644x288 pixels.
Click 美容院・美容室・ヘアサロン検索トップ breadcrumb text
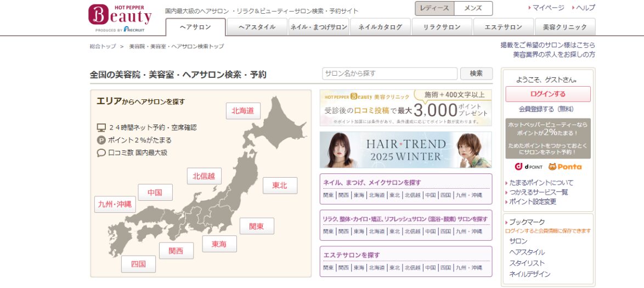tap(177, 47)
